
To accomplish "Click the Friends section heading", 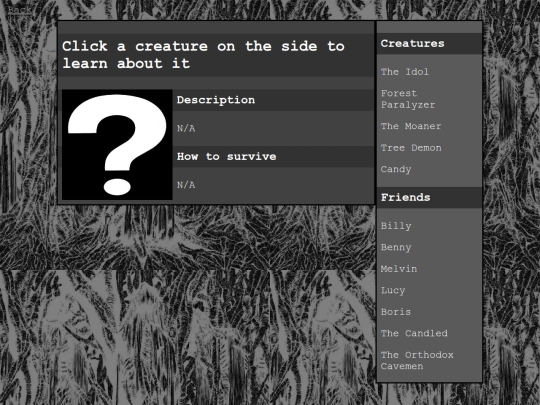I will pyautogui.click(x=429, y=198).
